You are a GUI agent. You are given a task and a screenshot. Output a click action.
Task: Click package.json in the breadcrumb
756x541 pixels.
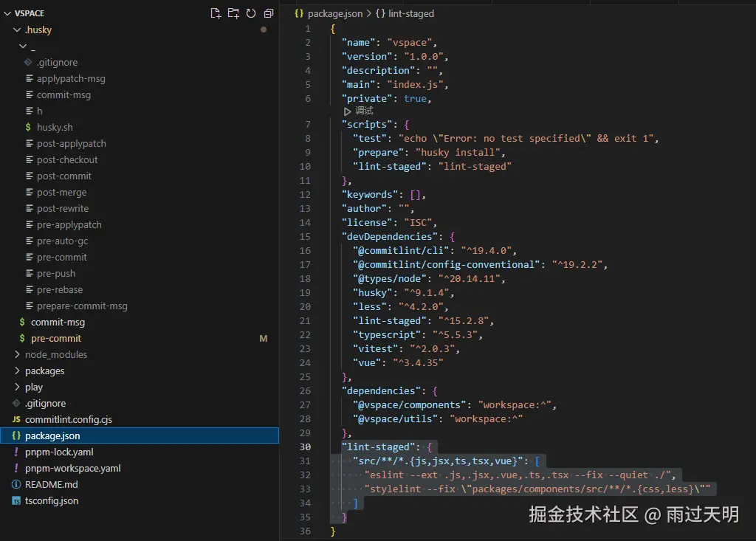pos(335,13)
